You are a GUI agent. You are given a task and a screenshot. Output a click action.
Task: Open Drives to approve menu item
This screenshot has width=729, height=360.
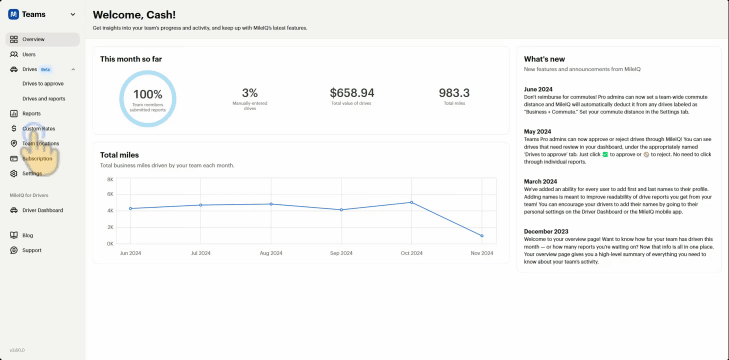point(43,84)
